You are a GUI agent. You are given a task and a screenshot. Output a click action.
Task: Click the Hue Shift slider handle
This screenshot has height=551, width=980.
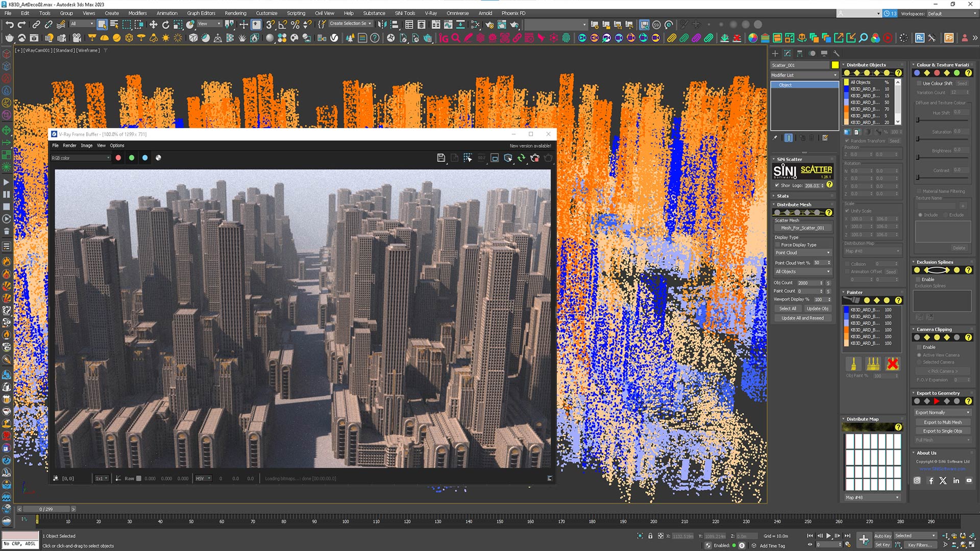click(x=918, y=120)
